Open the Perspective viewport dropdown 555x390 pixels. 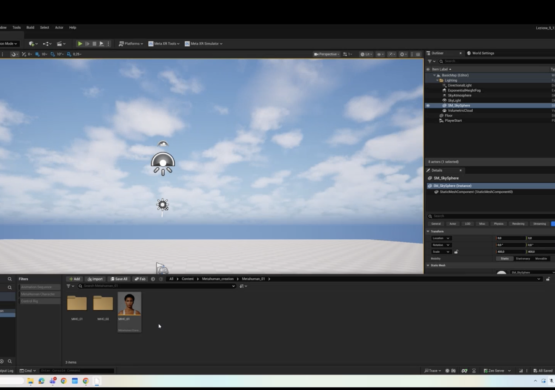(326, 54)
